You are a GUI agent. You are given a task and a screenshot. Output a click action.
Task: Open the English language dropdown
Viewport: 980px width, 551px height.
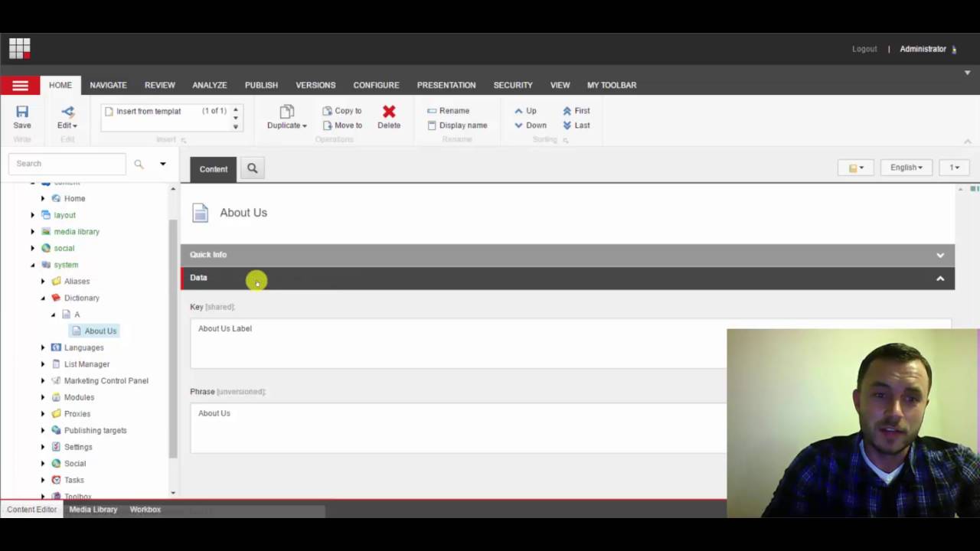point(906,168)
